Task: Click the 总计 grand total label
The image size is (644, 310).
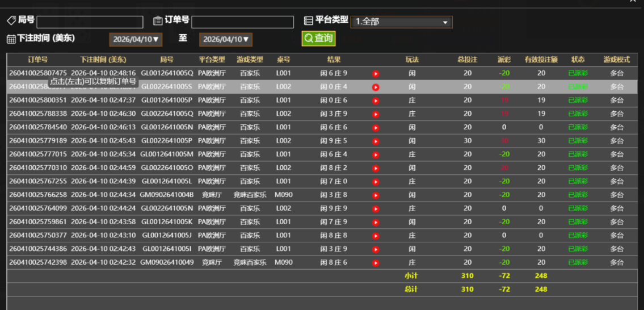Action: pos(411,290)
